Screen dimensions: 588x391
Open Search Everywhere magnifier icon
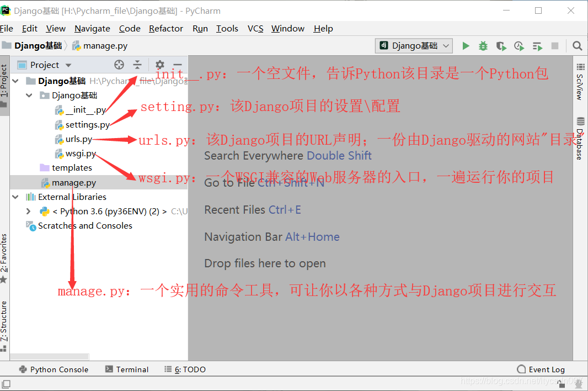tap(577, 46)
